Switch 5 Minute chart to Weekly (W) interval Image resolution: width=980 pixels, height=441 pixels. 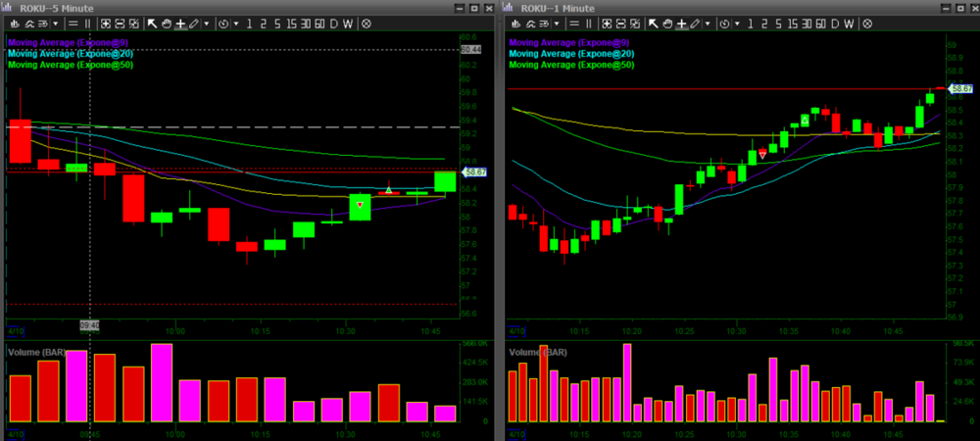click(x=348, y=24)
